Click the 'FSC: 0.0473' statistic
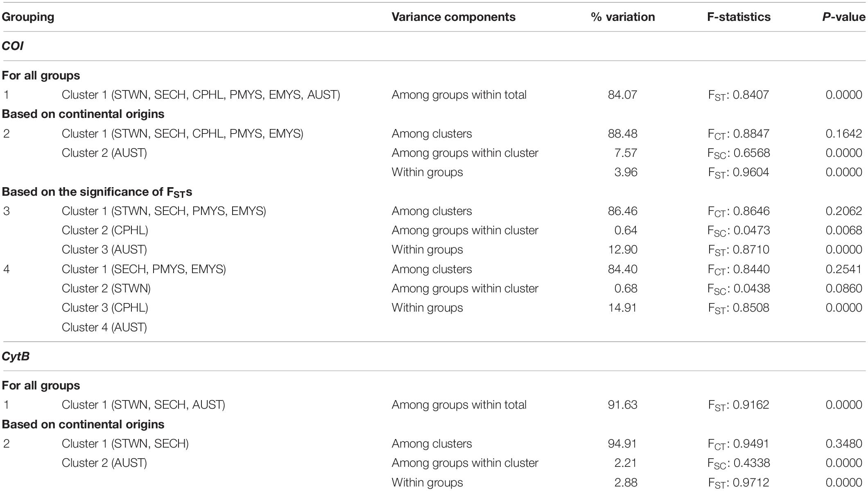The height and width of the screenshot is (491, 868). tap(739, 231)
